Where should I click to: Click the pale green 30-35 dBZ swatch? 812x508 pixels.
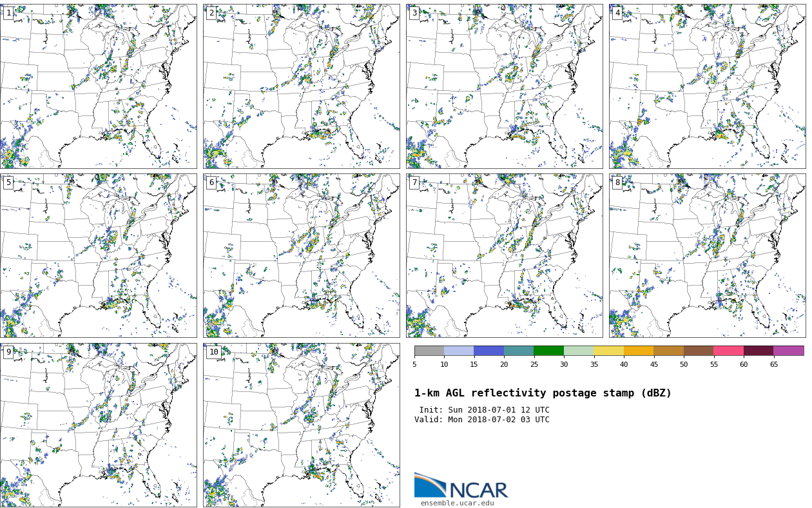click(x=579, y=351)
